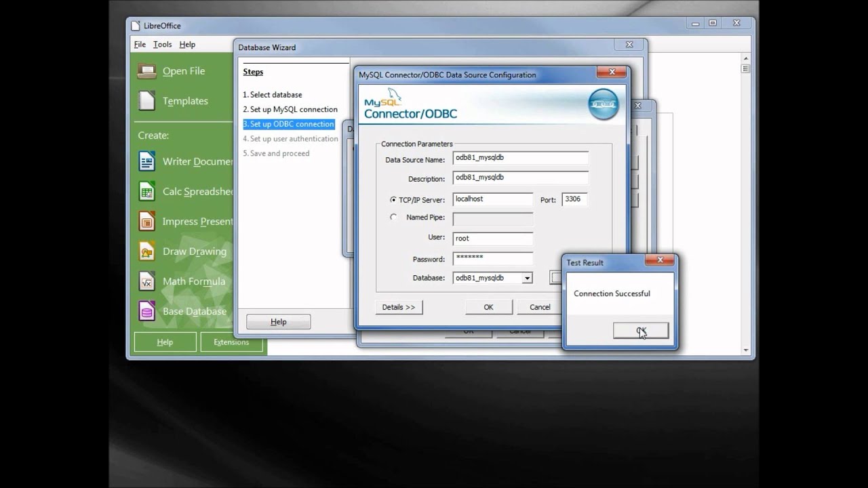Click OK in the Test Result dialog
The height and width of the screenshot is (488, 868).
tap(641, 331)
